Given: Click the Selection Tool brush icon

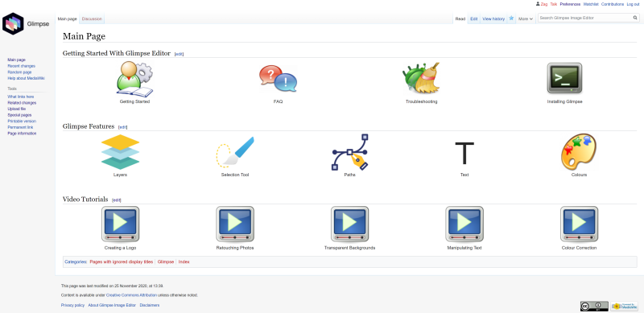Looking at the screenshot, I should click(x=235, y=152).
